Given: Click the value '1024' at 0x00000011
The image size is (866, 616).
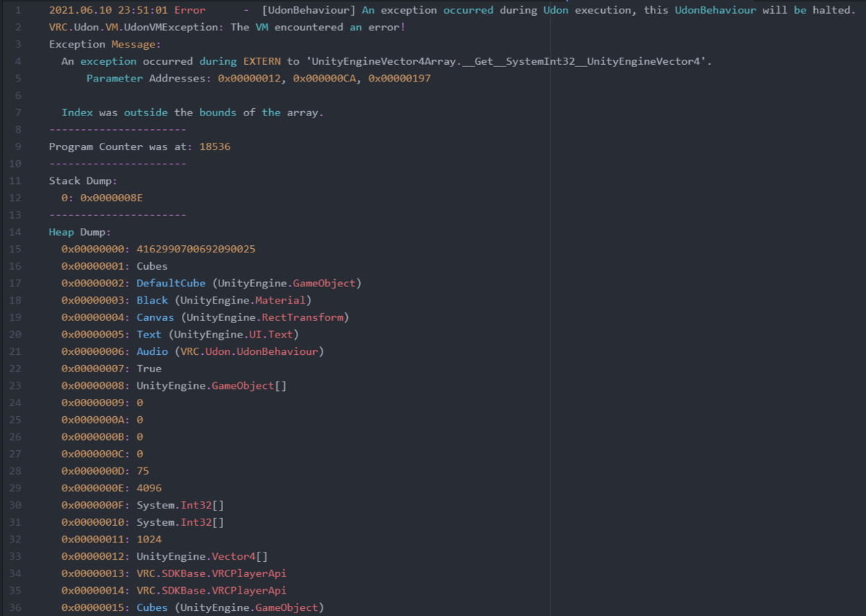Looking at the screenshot, I should pos(149,540).
